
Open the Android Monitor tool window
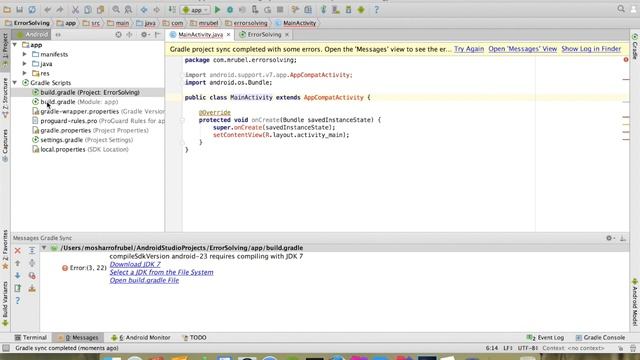tap(140, 338)
